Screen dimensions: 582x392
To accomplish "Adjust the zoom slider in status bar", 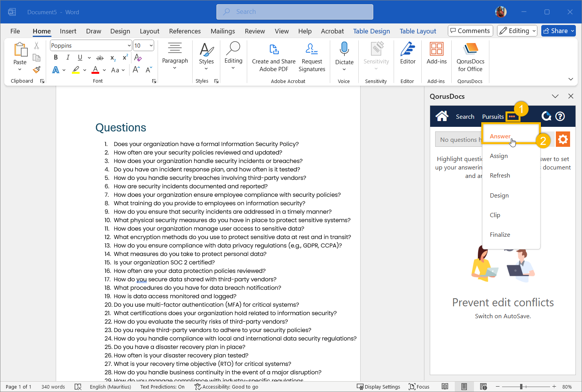I will coord(521,387).
